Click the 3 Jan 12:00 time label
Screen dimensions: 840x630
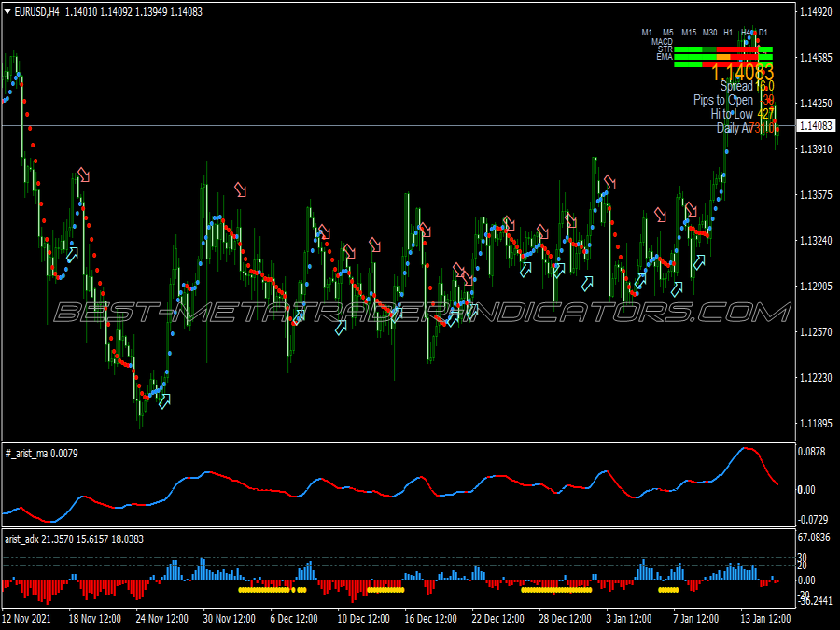[x=630, y=618]
